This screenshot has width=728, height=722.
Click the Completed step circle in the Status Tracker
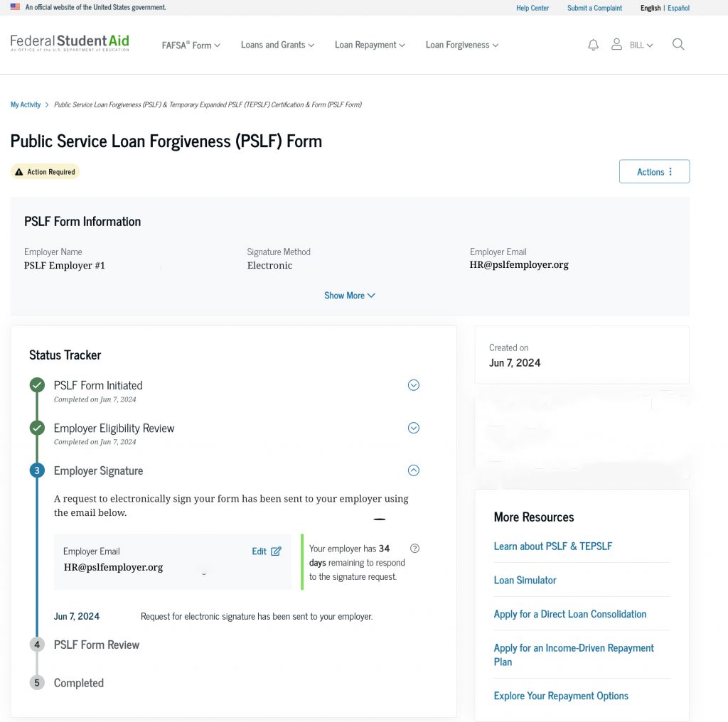click(x=37, y=682)
